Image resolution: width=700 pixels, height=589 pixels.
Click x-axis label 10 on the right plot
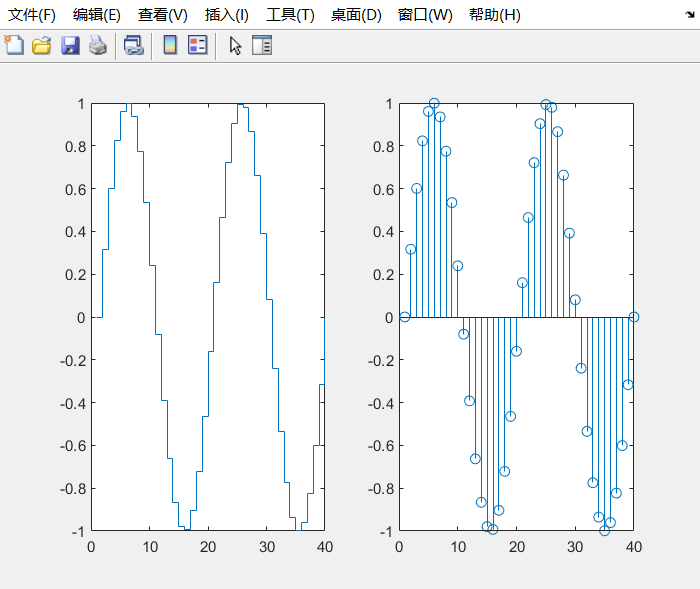458,547
